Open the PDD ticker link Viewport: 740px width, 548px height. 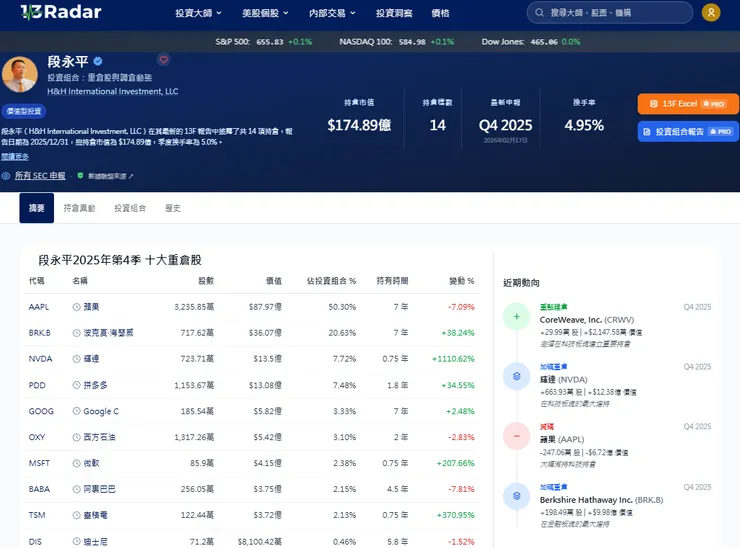[x=37, y=385]
